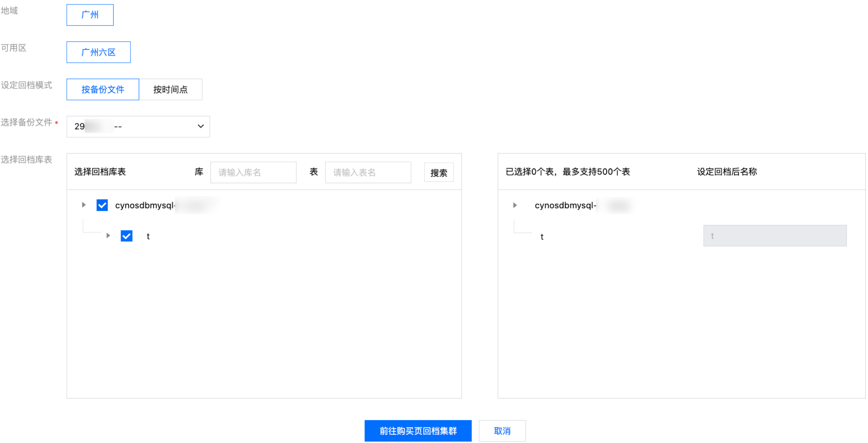The width and height of the screenshot is (868, 443).
Task: Click 前往购买页回档集群 button
Action: [418, 430]
